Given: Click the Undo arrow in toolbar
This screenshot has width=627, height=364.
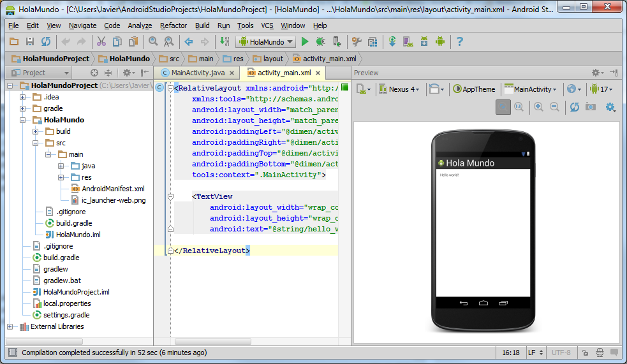Looking at the screenshot, I should (65, 41).
